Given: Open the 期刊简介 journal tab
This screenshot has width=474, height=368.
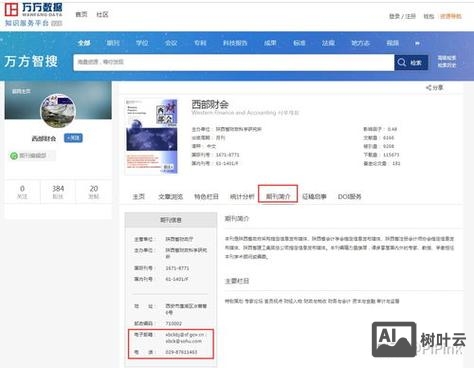Looking at the screenshot, I should coord(278,197).
